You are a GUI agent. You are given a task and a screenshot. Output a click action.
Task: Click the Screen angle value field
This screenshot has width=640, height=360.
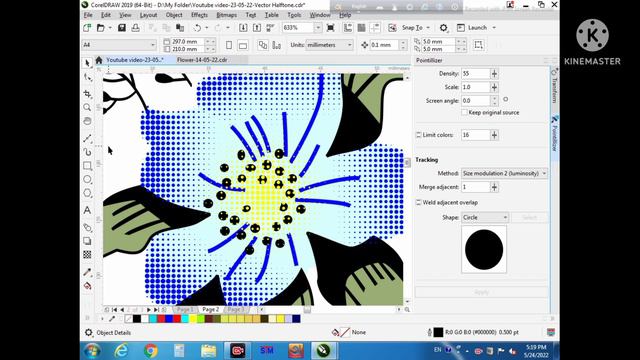pyautogui.click(x=476, y=100)
